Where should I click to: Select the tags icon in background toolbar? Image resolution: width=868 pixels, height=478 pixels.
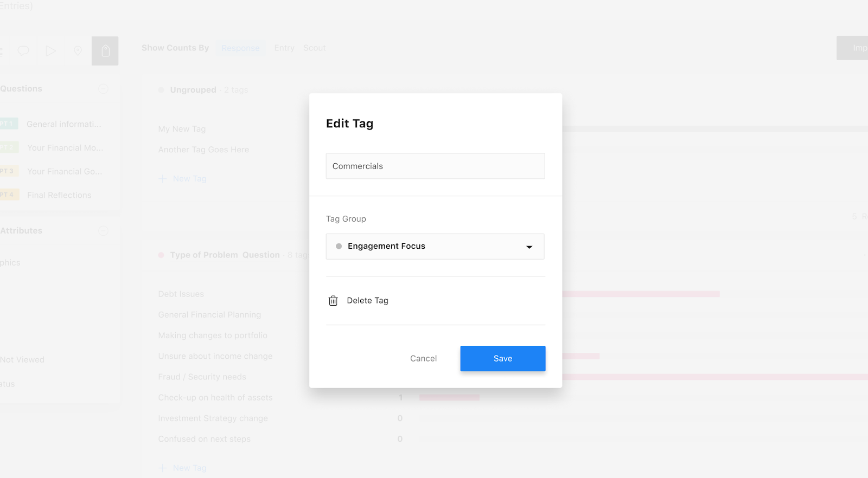pyautogui.click(x=105, y=51)
